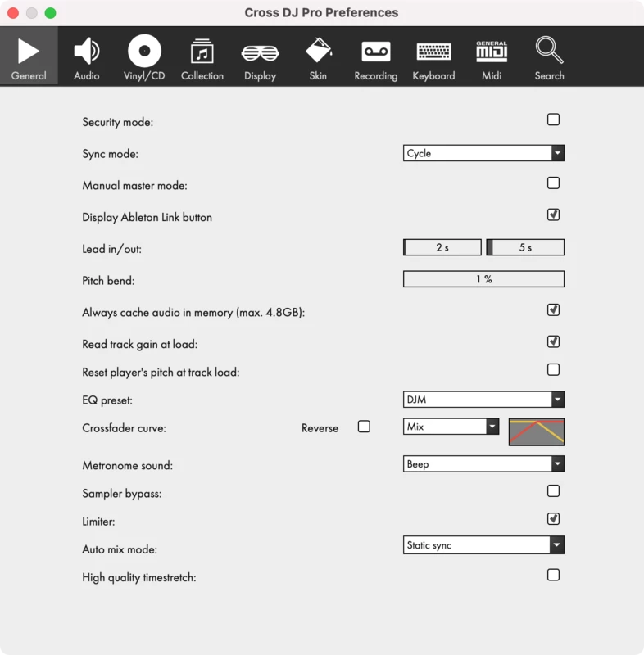Open Metronome sound Beep dropdown
Viewport: 644px width, 655px height.
click(x=483, y=463)
